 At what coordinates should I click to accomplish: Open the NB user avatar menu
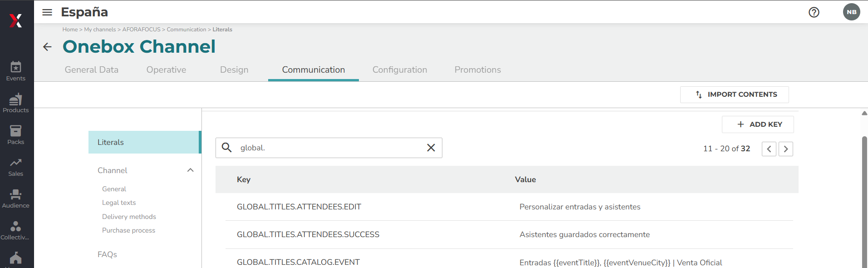(851, 12)
